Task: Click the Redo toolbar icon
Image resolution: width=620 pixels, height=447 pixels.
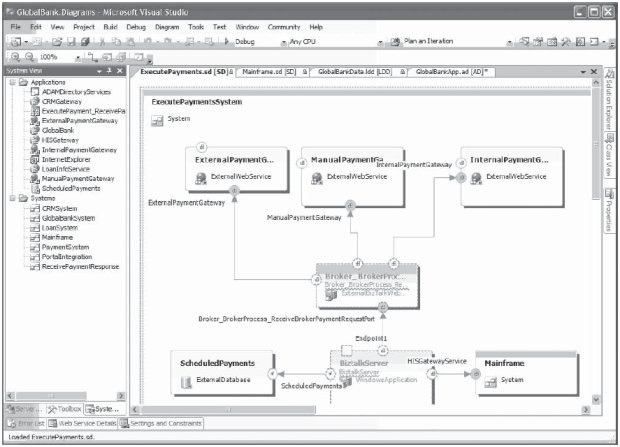Action: [168, 42]
